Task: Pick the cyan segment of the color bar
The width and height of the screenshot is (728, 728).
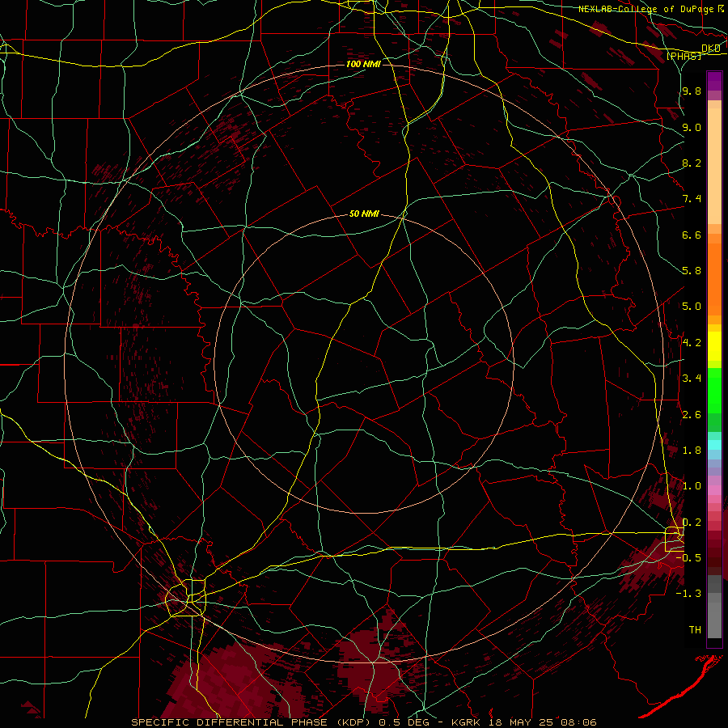Action: (x=714, y=445)
